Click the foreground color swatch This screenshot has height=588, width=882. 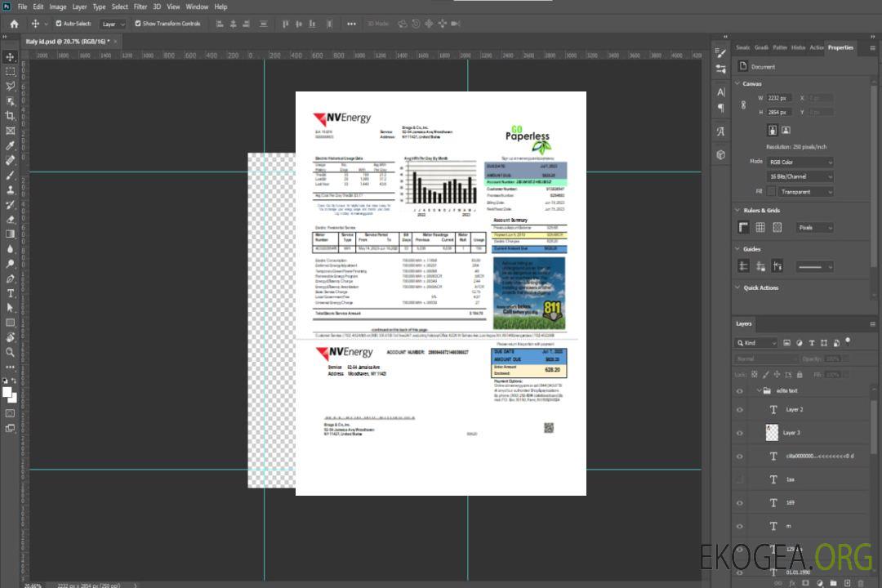pos(7,393)
